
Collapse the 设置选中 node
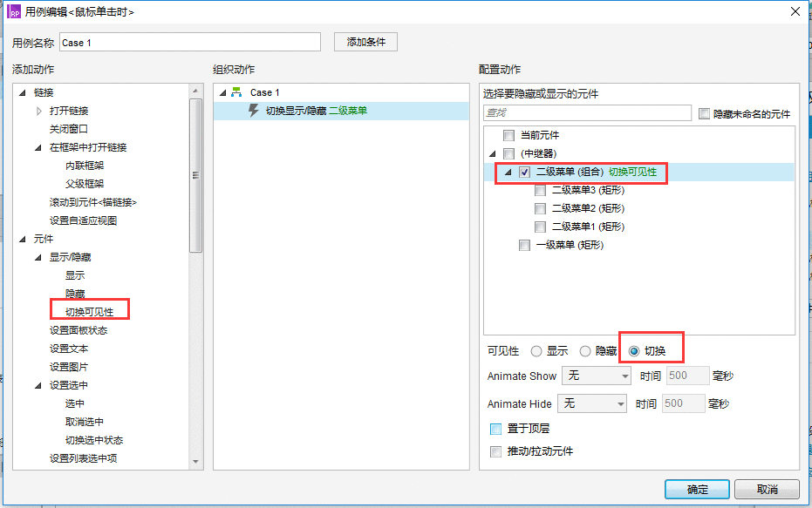pos(38,385)
